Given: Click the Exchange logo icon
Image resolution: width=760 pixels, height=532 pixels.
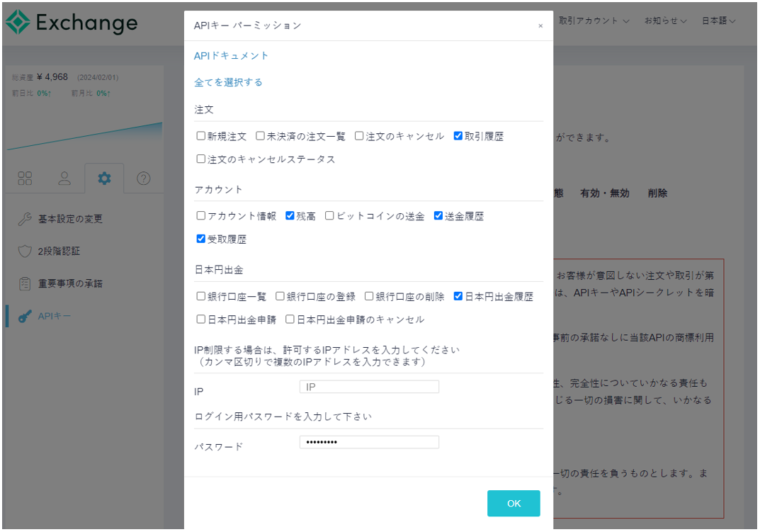Looking at the screenshot, I should click(x=18, y=23).
